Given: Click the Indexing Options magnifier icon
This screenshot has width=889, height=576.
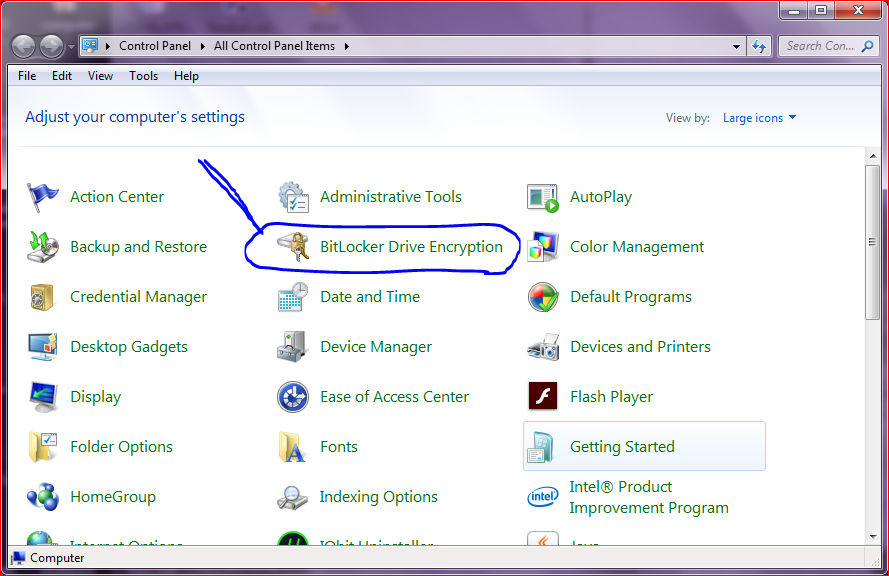Looking at the screenshot, I should coord(293,497).
